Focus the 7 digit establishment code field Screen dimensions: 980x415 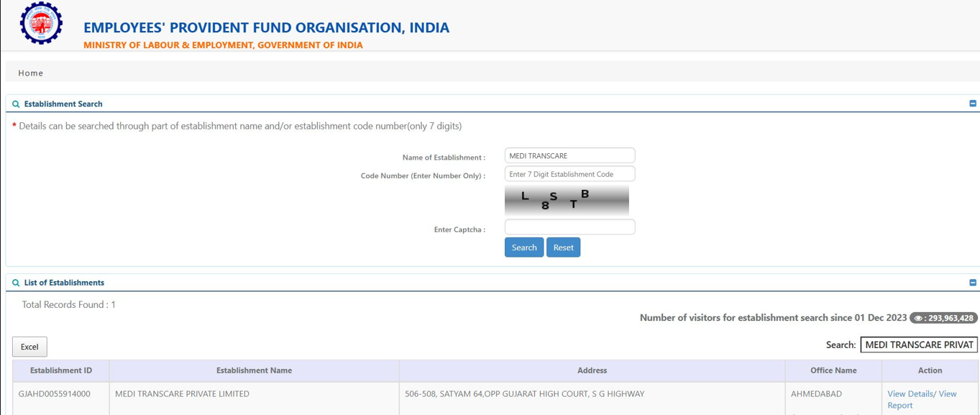pyautogui.click(x=569, y=174)
